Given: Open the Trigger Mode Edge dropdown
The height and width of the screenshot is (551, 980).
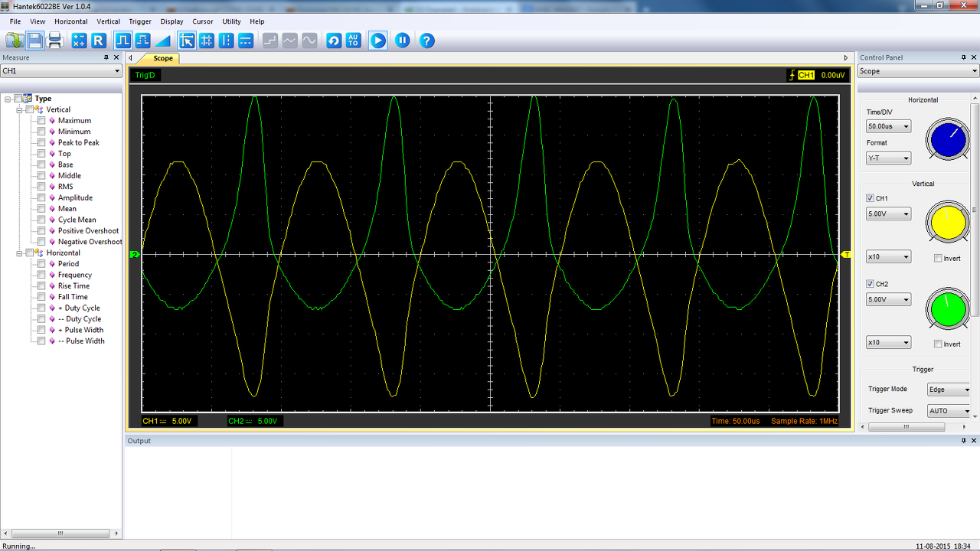Looking at the screenshot, I should tap(949, 390).
